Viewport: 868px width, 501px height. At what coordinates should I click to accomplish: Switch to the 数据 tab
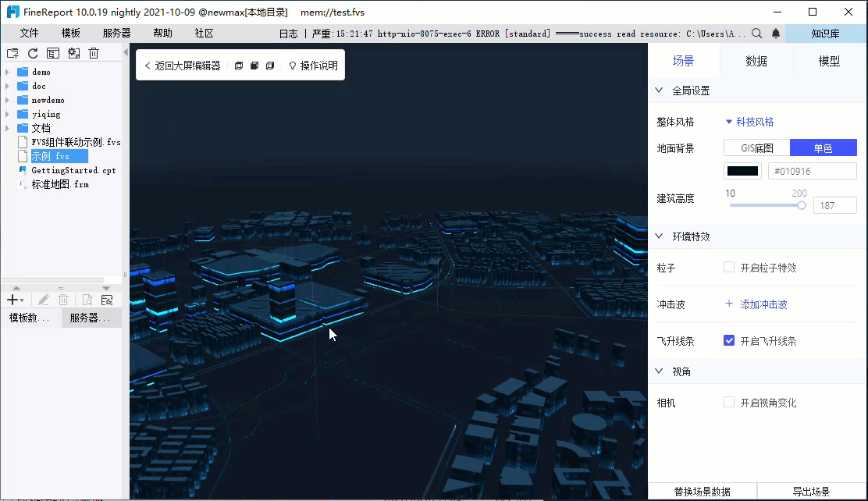(x=756, y=61)
